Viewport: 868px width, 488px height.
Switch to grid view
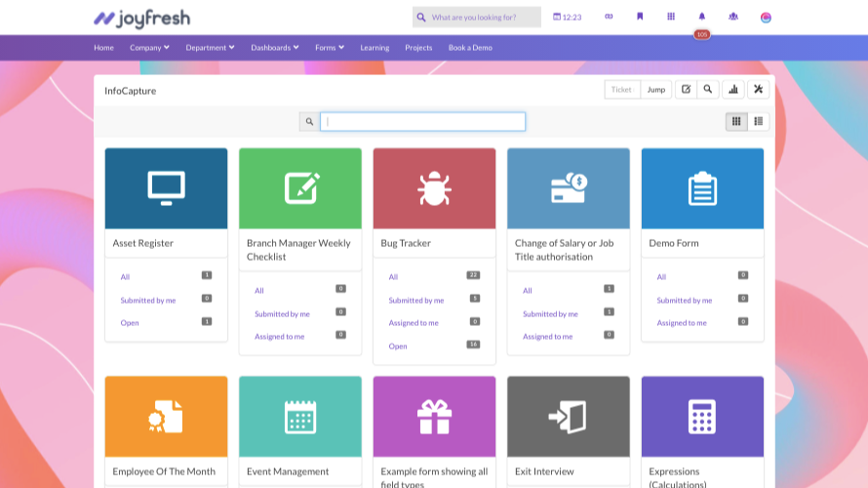pyautogui.click(x=736, y=121)
